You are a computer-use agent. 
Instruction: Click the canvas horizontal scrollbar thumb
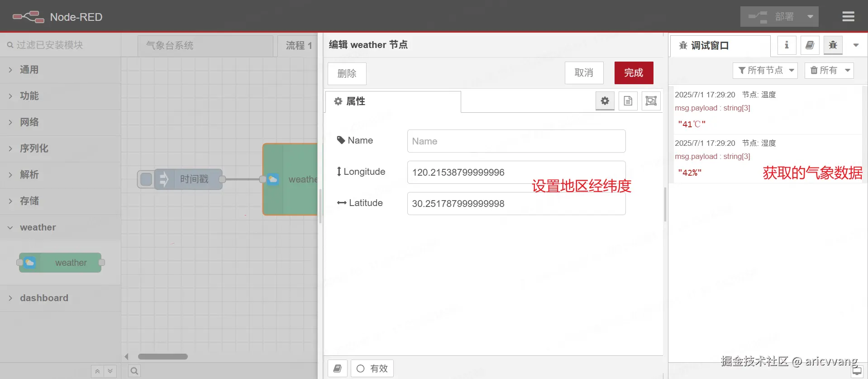[x=163, y=357]
